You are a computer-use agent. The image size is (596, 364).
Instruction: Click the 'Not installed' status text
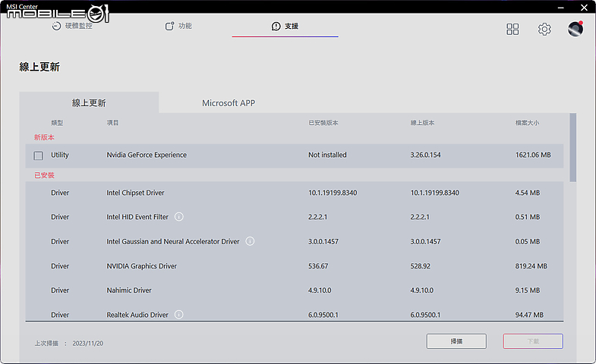click(x=327, y=155)
